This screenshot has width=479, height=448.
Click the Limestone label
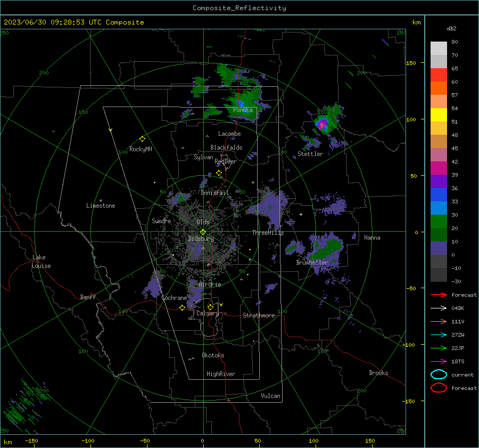[x=101, y=206]
